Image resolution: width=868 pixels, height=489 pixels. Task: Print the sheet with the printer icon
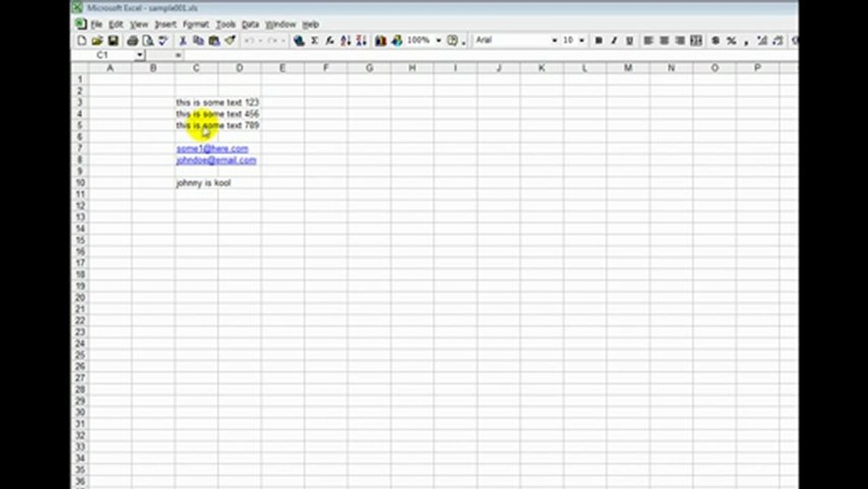(133, 41)
